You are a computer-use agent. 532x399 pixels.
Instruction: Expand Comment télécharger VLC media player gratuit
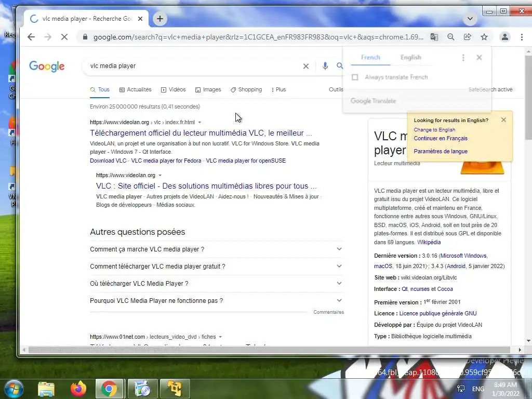216,267
